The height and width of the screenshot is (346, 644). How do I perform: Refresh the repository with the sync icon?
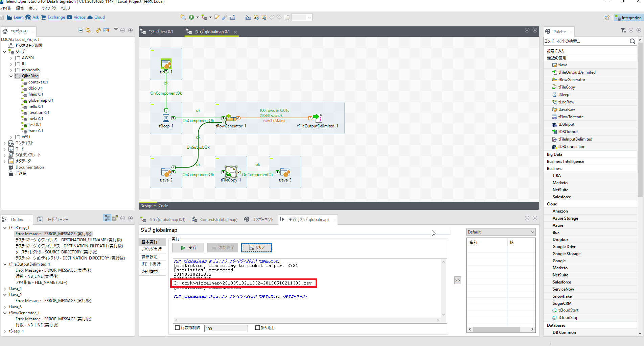98,30
